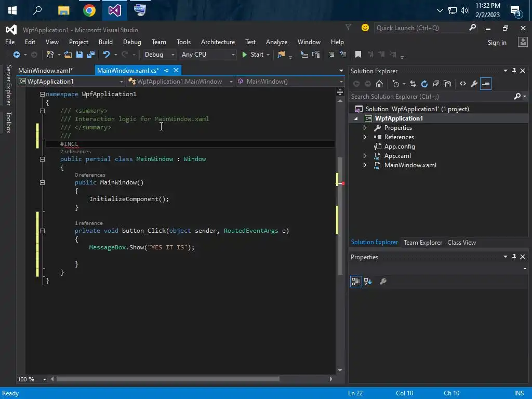Uncomment the selected lines icon
Image resolution: width=532 pixels, height=399 pixels.
coord(343,55)
